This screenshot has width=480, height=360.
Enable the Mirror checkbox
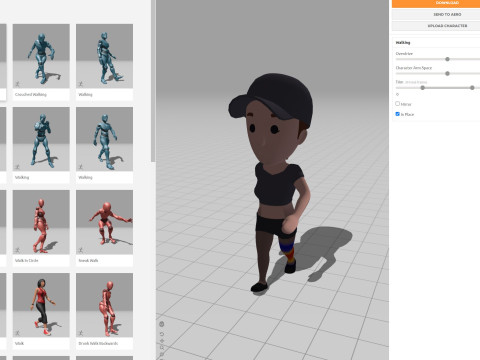(397, 104)
